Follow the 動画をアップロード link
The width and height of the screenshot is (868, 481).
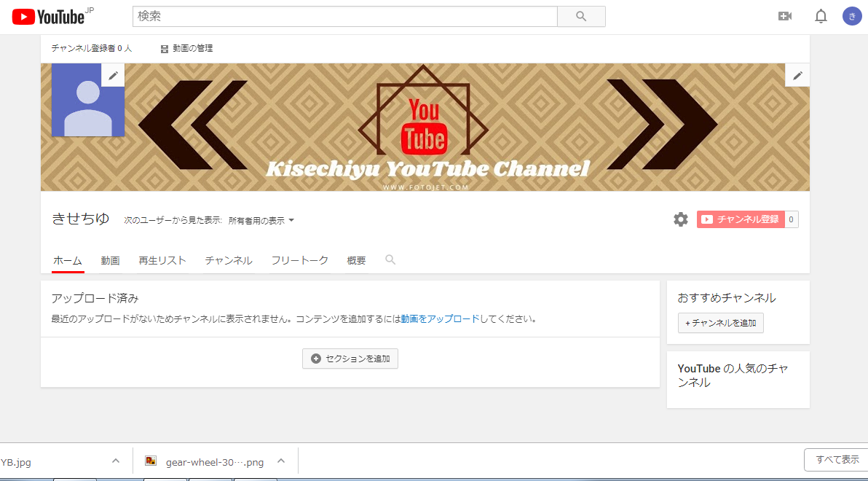point(440,319)
